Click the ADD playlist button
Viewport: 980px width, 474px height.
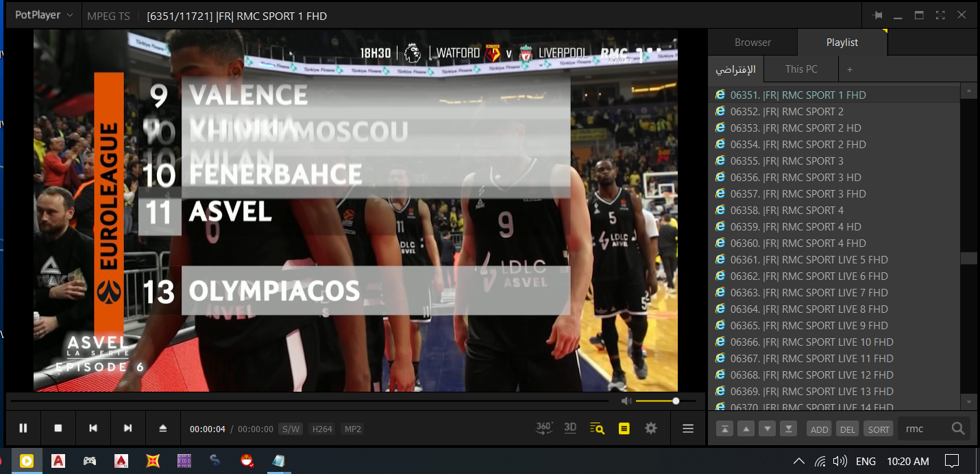[x=820, y=429]
